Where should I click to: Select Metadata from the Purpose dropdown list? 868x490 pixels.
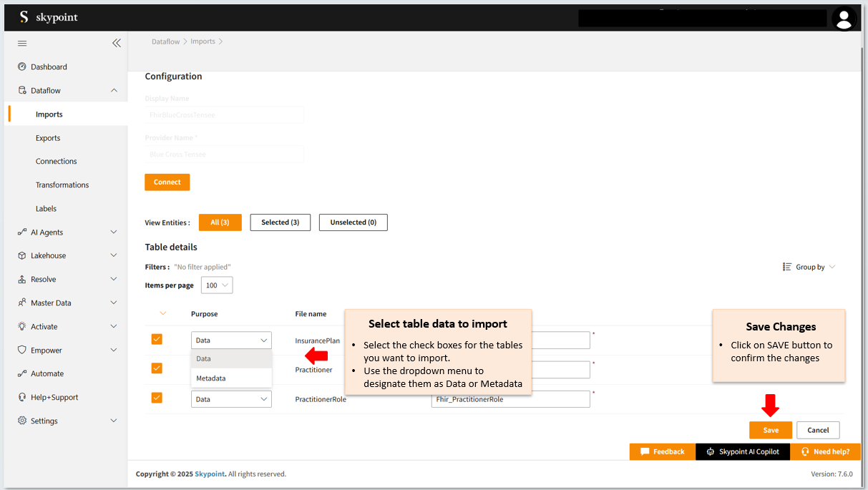pyautogui.click(x=211, y=378)
